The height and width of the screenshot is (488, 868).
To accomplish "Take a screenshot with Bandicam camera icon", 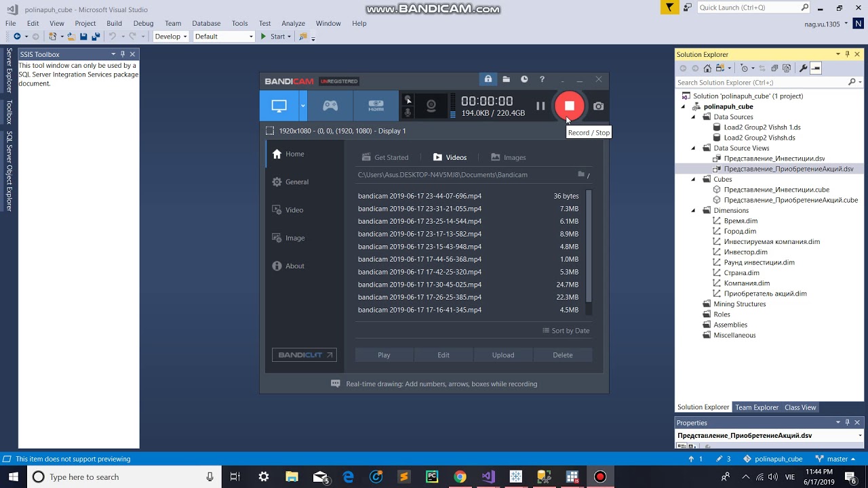I will coord(598,106).
